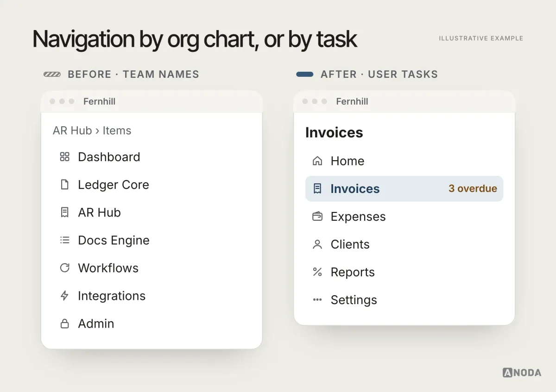Click the Admin lock icon
Screen dimensions: 556x392
point(65,324)
